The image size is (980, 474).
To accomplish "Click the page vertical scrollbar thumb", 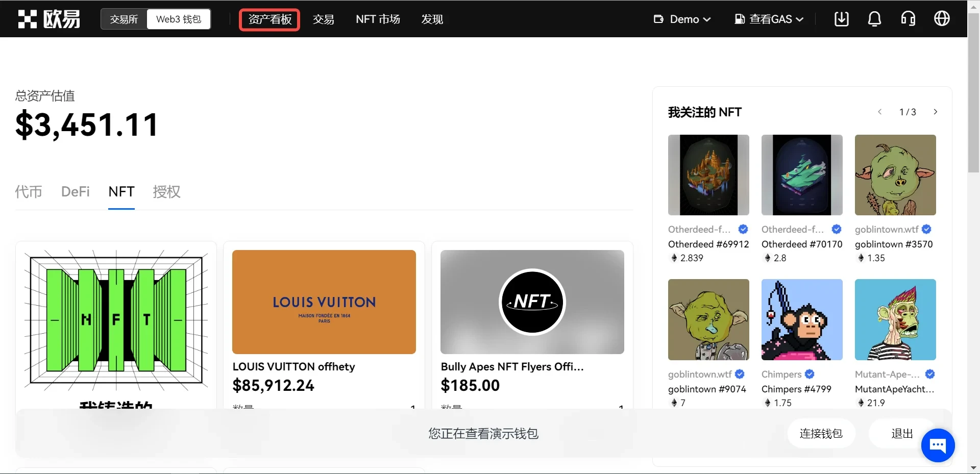I will (973, 92).
